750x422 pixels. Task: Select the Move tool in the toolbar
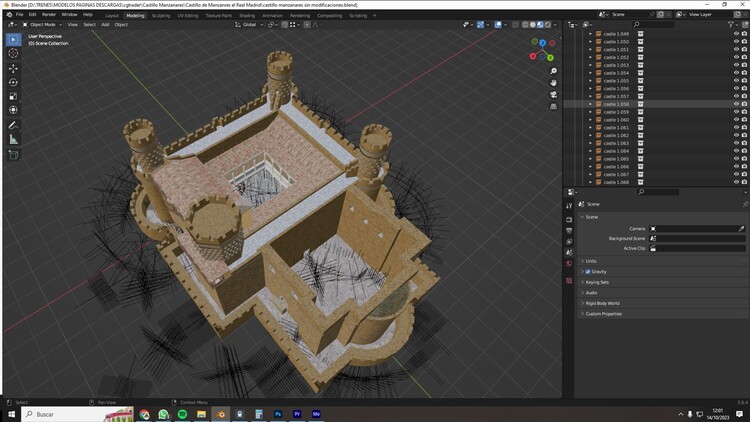click(13, 68)
